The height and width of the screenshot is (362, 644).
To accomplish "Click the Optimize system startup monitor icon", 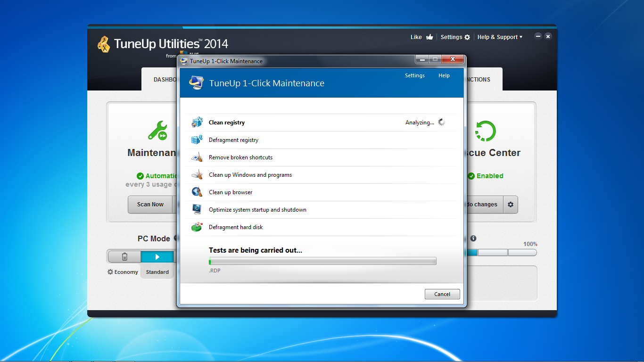I will coord(197,210).
